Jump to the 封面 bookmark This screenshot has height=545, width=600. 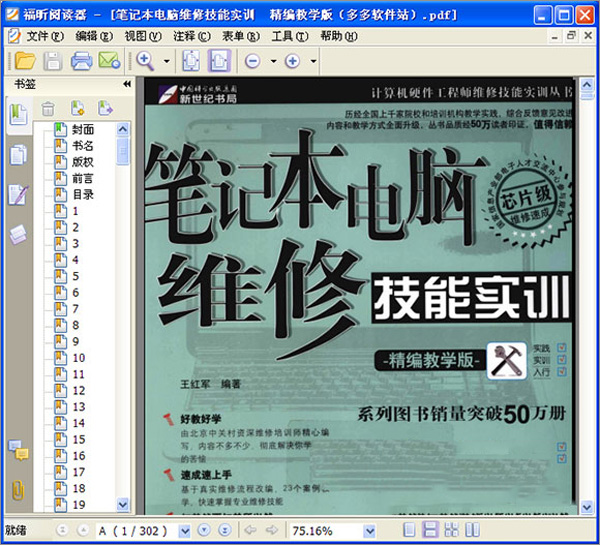coord(83,129)
